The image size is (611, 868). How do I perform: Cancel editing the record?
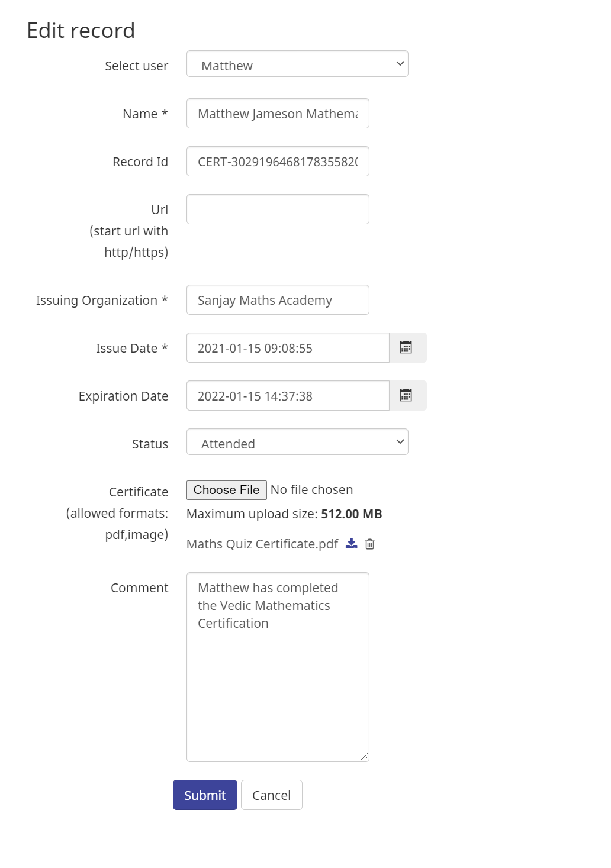click(x=271, y=795)
